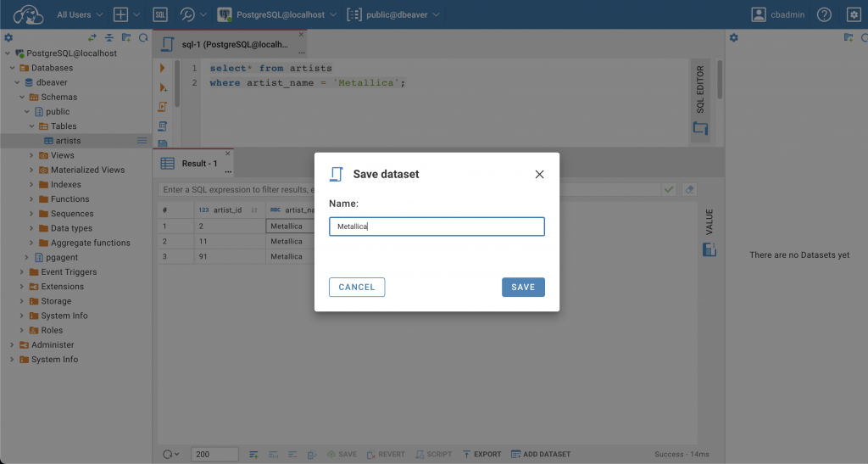
Task: Open the Value panel icon
Action: (x=709, y=249)
